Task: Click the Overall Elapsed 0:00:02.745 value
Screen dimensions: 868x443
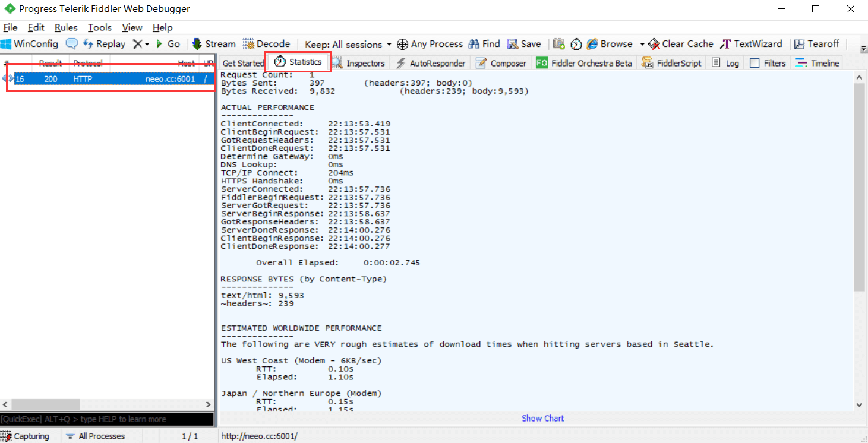Action: pyautogui.click(x=392, y=262)
